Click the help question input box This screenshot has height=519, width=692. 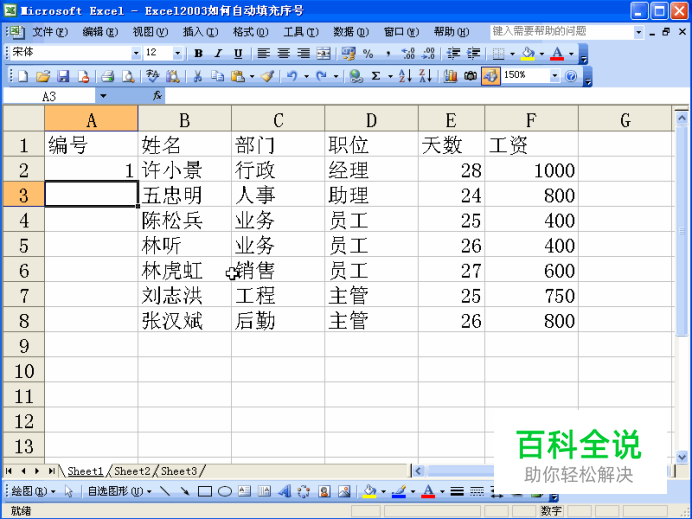coord(561,32)
